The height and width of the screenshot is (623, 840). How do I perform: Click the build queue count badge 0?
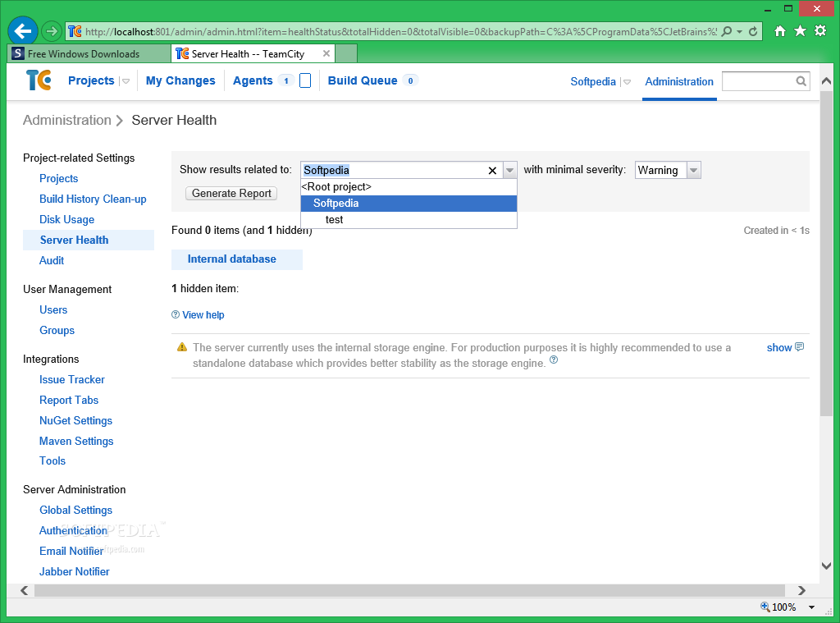point(410,80)
